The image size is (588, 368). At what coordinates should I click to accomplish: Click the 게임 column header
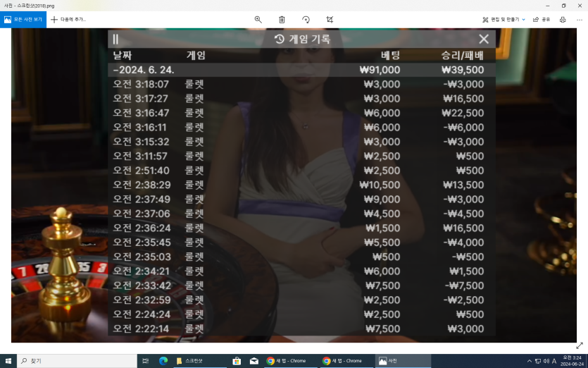[196, 56]
